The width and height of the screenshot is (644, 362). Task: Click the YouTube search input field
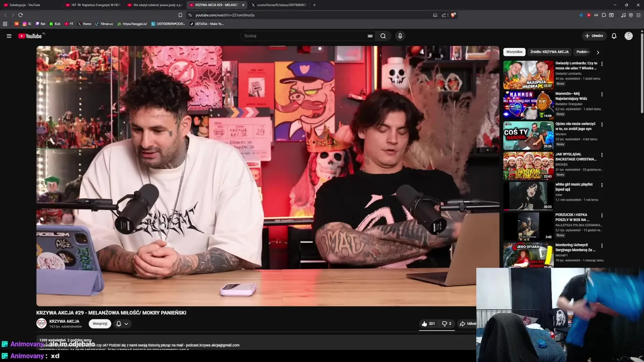click(x=303, y=36)
